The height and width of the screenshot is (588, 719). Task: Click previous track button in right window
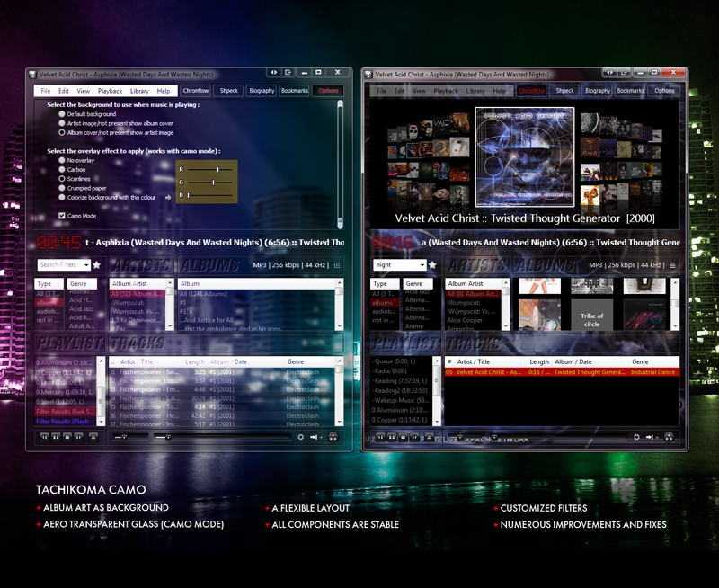[380, 437]
